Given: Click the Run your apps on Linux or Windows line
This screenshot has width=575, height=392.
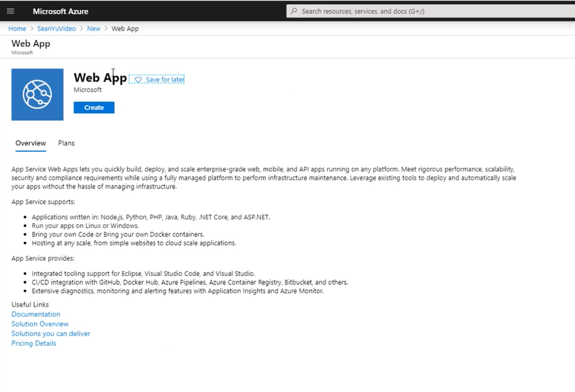Looking at the screenshot, I should coord(85,225).
